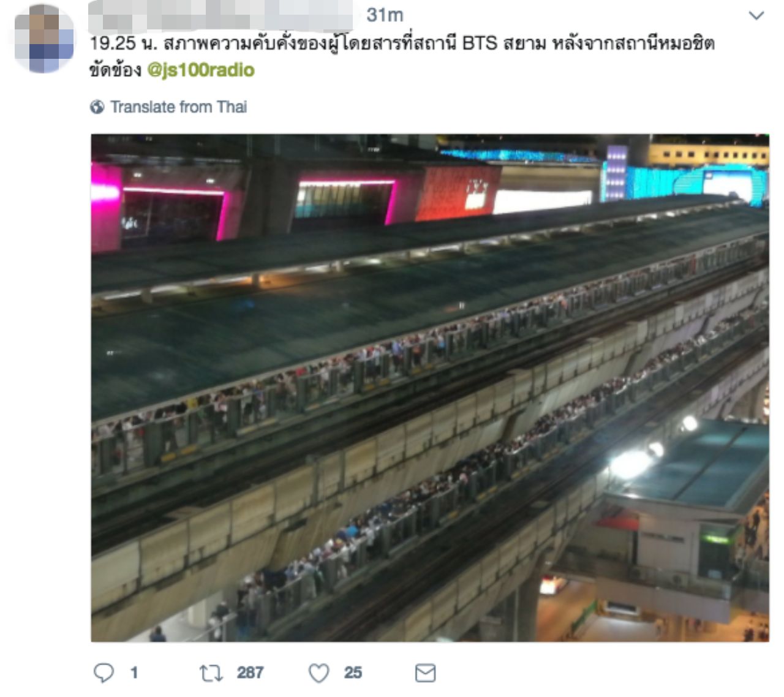784x697 pixels.
Task: Open the blurred profile avatar
Action: pos(44,39)
